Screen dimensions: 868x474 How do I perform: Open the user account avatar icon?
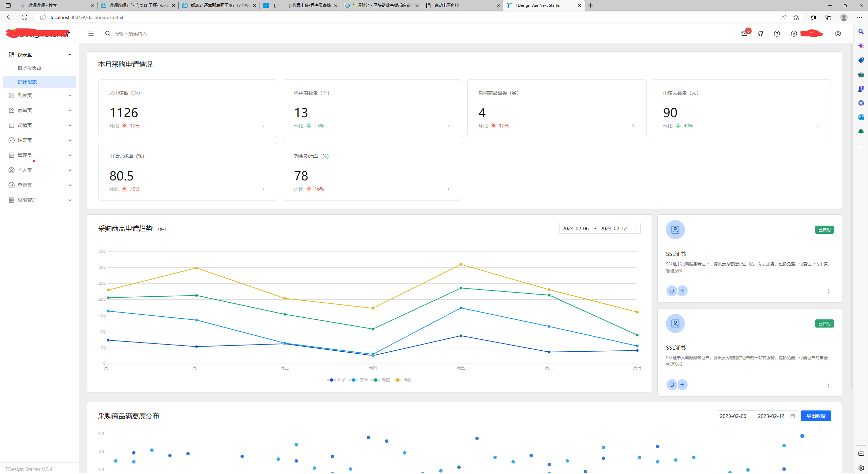point(794,34)
